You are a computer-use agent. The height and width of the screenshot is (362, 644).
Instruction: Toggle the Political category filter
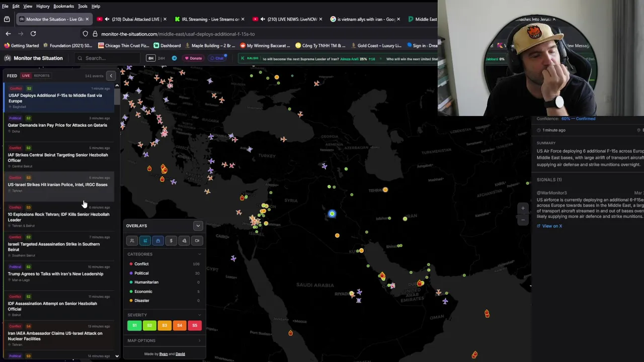pyautogui.click(x=165, y=273)
